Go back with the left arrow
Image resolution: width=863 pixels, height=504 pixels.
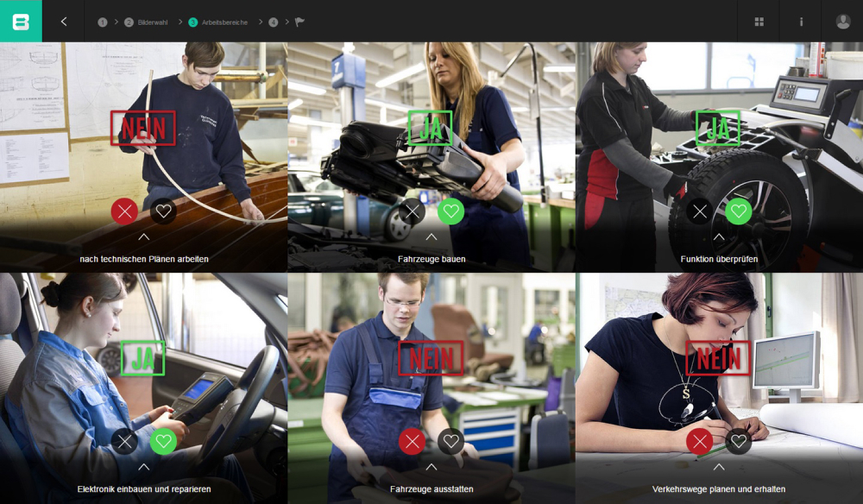point(64,22)
